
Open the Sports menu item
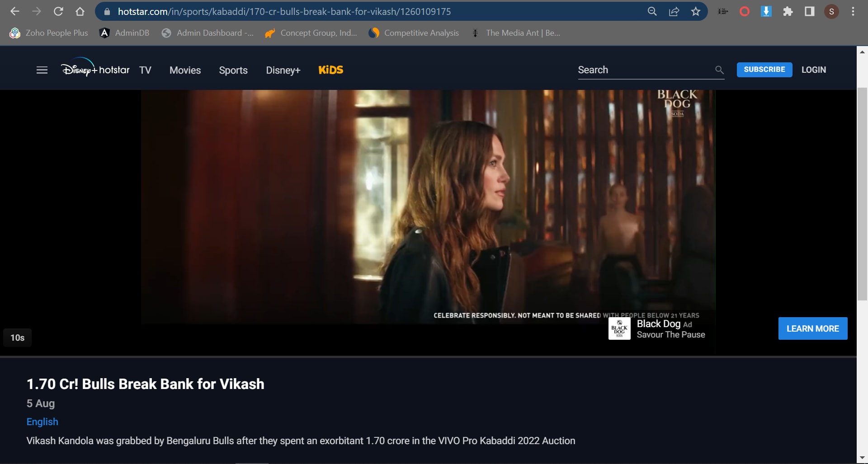pos(233,70)
